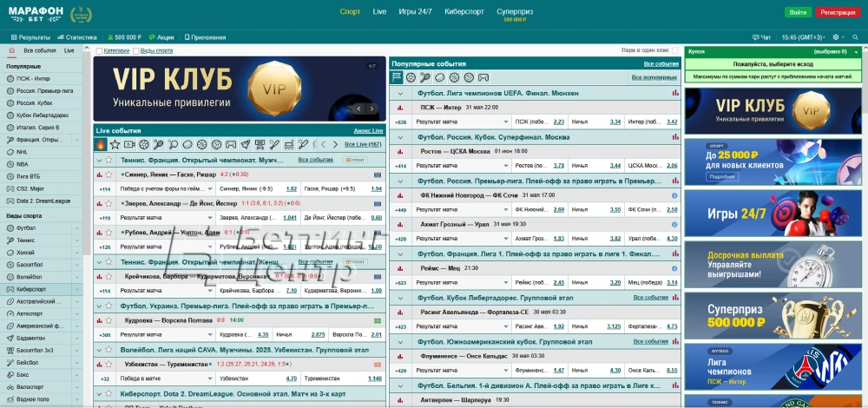The height and width of the screenshot is (408, 868).
Task: Click the Войти login button
Action: pyautogui.click(x=798, y=12)
